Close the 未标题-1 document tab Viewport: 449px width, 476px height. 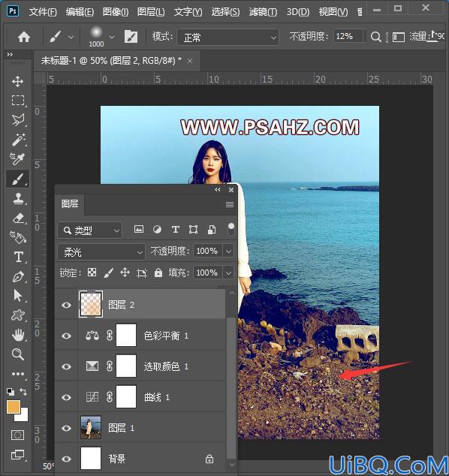pos(190,61)
